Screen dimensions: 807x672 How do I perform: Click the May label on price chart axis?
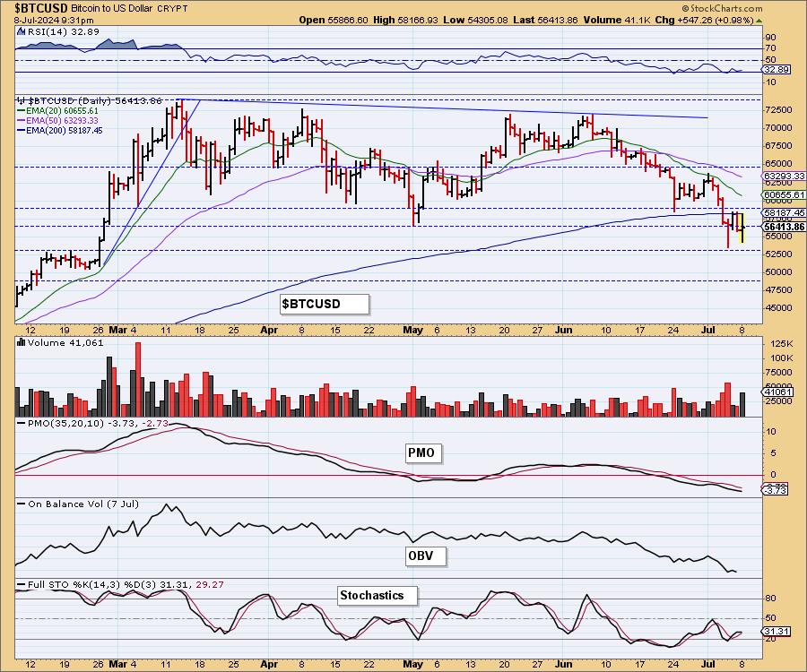click(x=412, y=330)
